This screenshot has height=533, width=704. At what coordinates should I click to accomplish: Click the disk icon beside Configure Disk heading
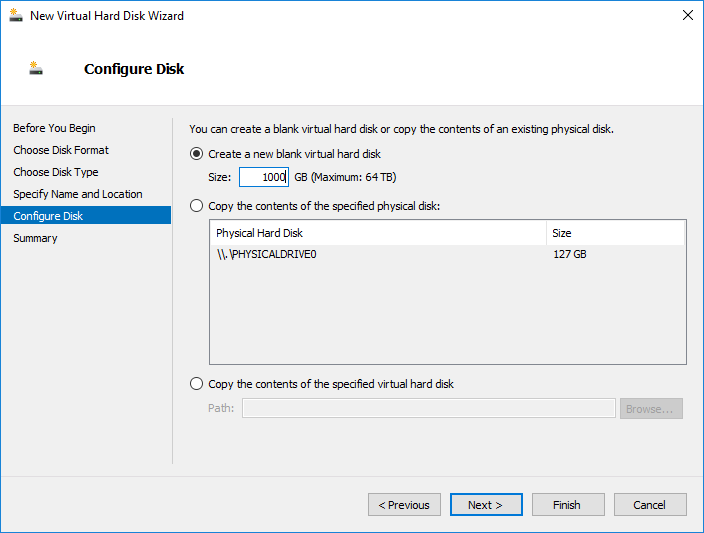coord(37,69)
